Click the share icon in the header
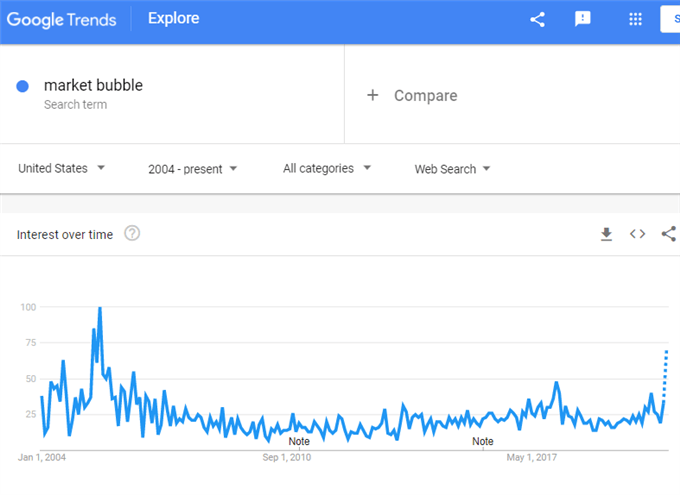680x495 pixels. click(537, 20)
